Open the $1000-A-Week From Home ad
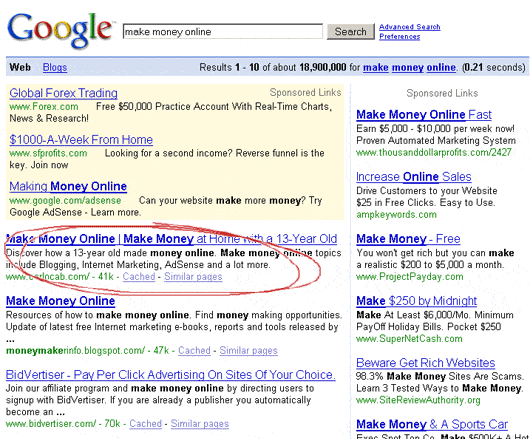The height and width of the screenshot is (439, 530). click(x=81, y=140)
